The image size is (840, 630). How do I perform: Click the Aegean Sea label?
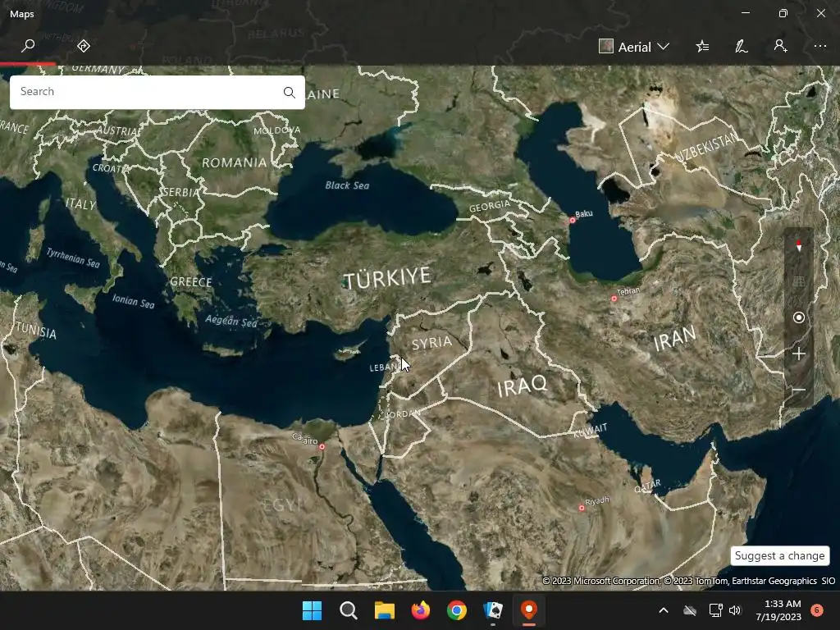tap(231, 321)
